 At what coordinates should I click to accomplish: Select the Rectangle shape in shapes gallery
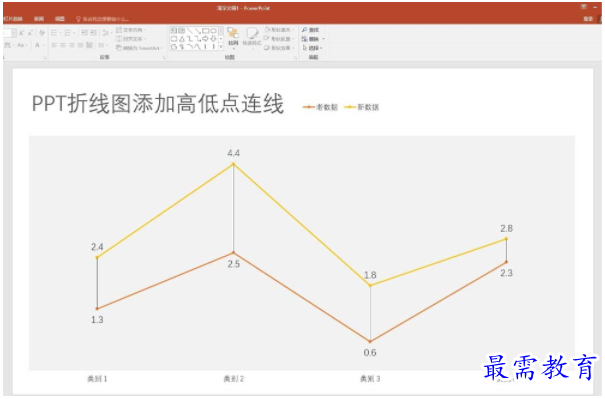point(205,30)
